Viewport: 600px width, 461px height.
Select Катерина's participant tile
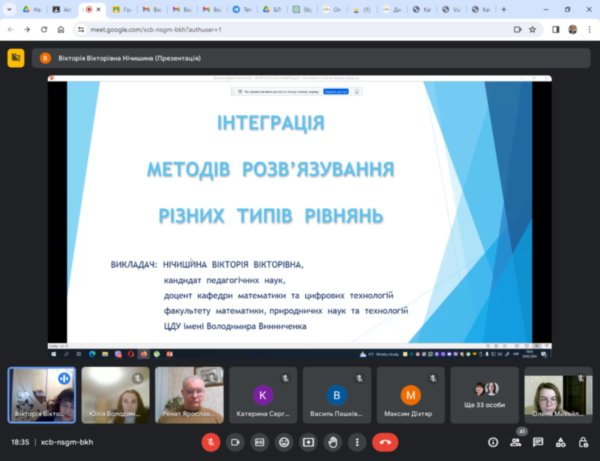coord(262,394)
